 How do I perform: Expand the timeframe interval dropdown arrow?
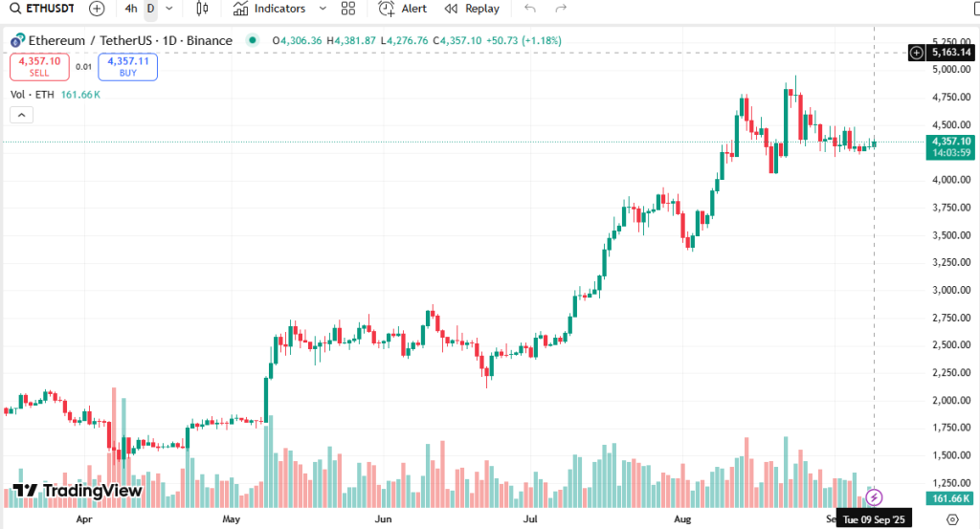coord(169,9)
